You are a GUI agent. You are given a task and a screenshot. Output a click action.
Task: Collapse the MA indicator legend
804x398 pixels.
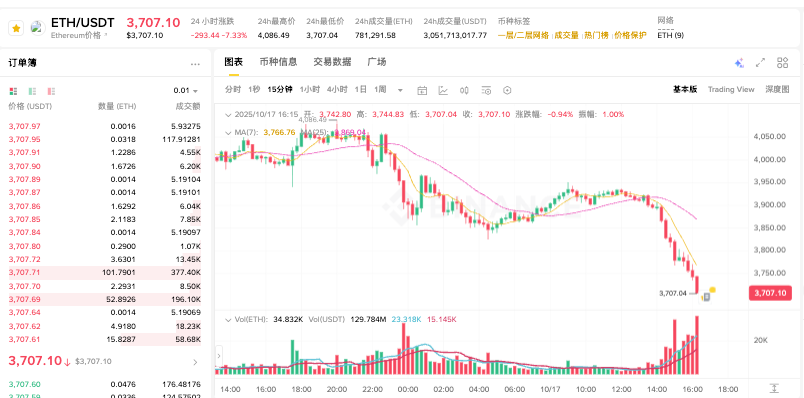[x=228, y=132]
